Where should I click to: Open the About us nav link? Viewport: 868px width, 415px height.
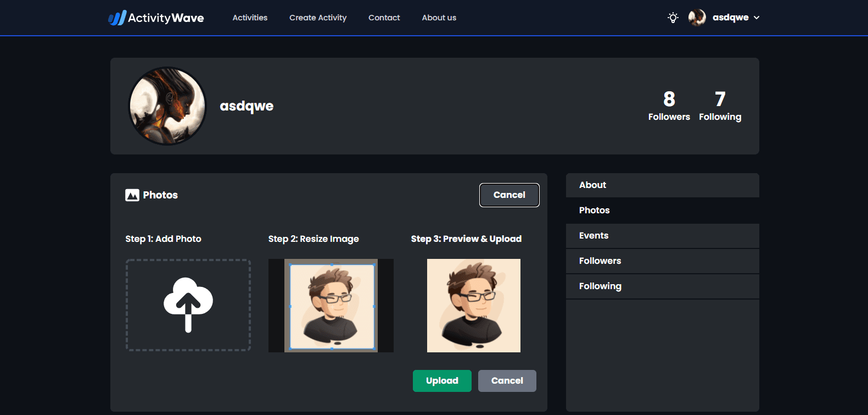[439, 18]
